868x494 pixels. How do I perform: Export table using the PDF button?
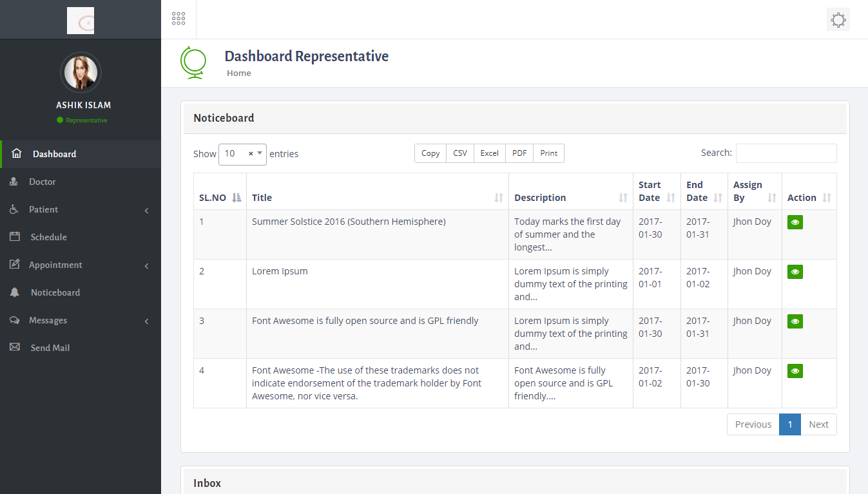tap(519, 153)
